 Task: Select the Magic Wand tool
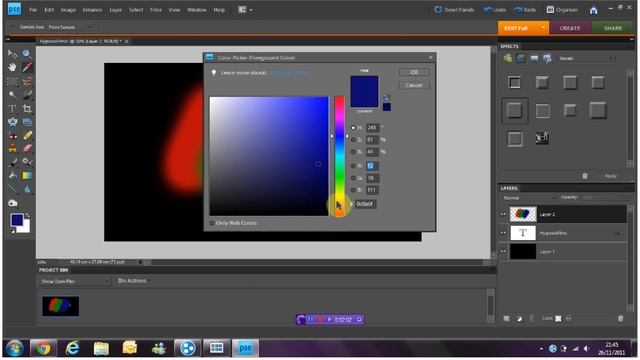[x=12, y=95]
